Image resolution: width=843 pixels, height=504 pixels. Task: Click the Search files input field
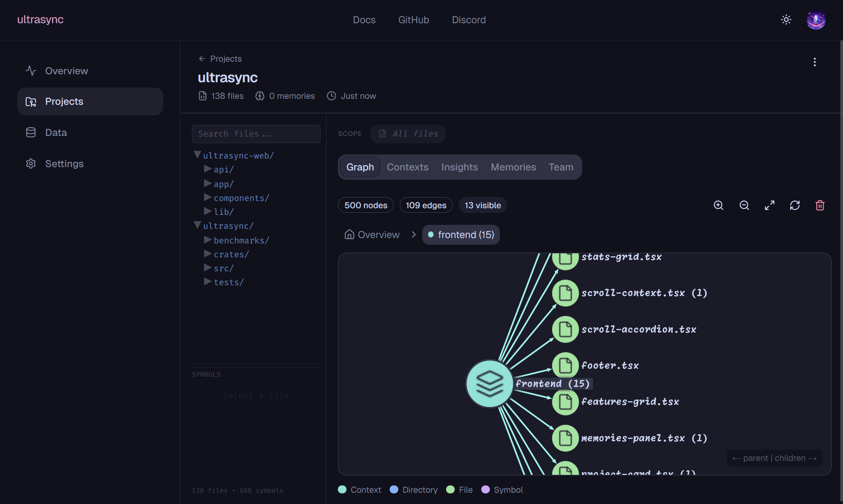tap(256, 134)
